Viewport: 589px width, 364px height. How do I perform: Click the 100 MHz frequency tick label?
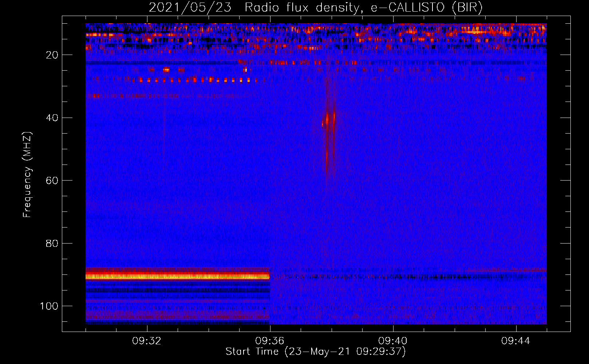pos(49,306)
